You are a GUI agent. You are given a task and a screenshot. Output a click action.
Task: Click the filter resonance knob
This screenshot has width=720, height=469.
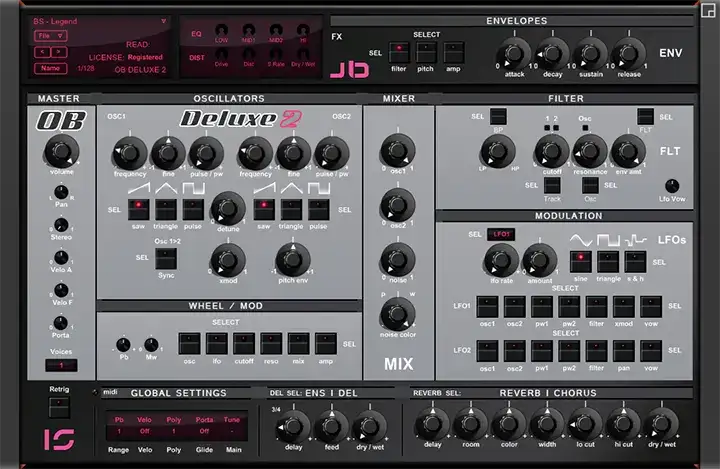[590, 151]
